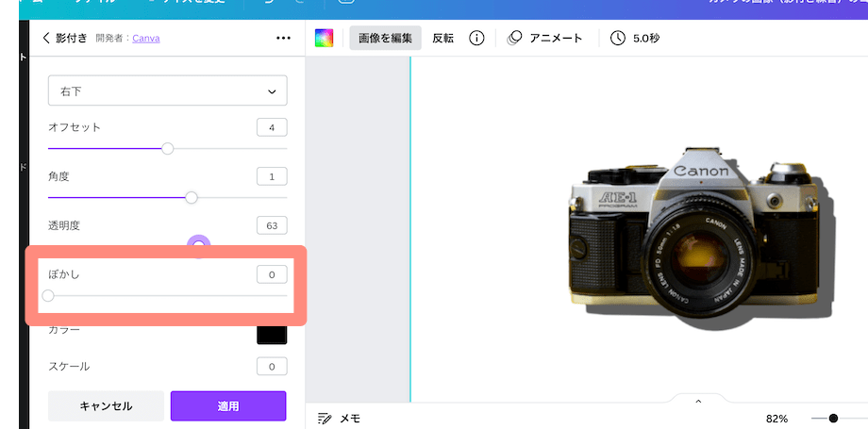The image size is (868, 429).
Task: Click 反転 in the toolbar
Action: point(442,39)
